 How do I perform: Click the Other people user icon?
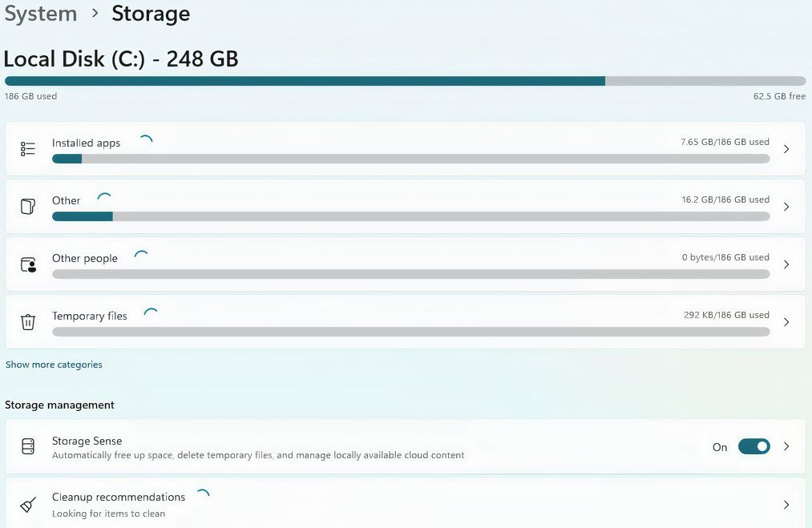point(28,264)
